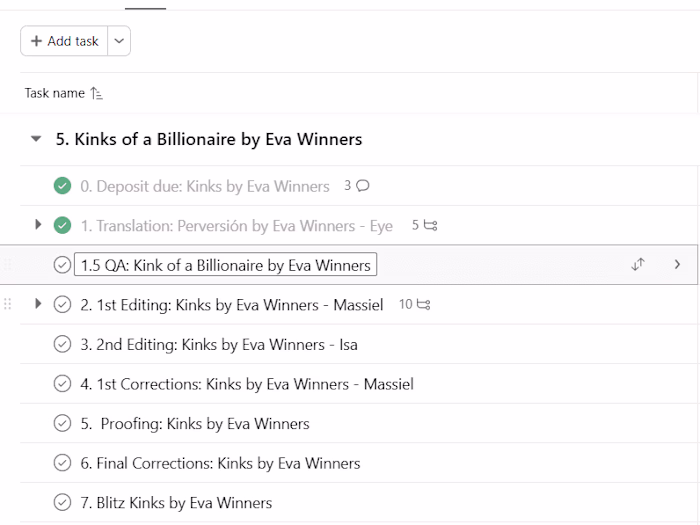Open the Add task dropdown arrow
Viewport: 700px width, 525px height.
click(x=119, y=41)
